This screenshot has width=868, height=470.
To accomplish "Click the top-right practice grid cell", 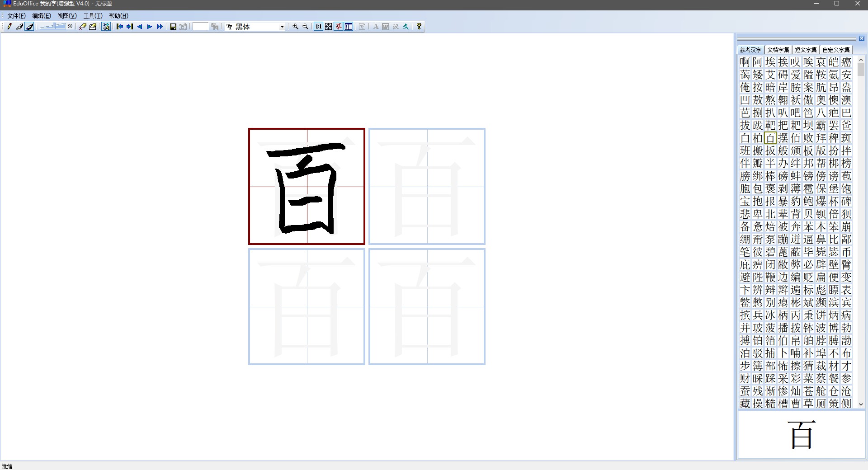I will pos(427,186).
